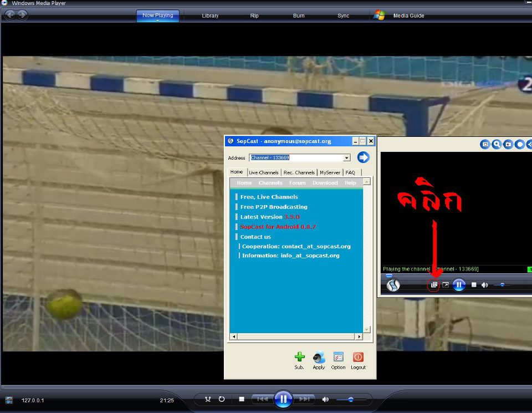Open the Sync tab in Windows Media Player
This screenshot has height=413, width=532.
[x=344, y=16]
